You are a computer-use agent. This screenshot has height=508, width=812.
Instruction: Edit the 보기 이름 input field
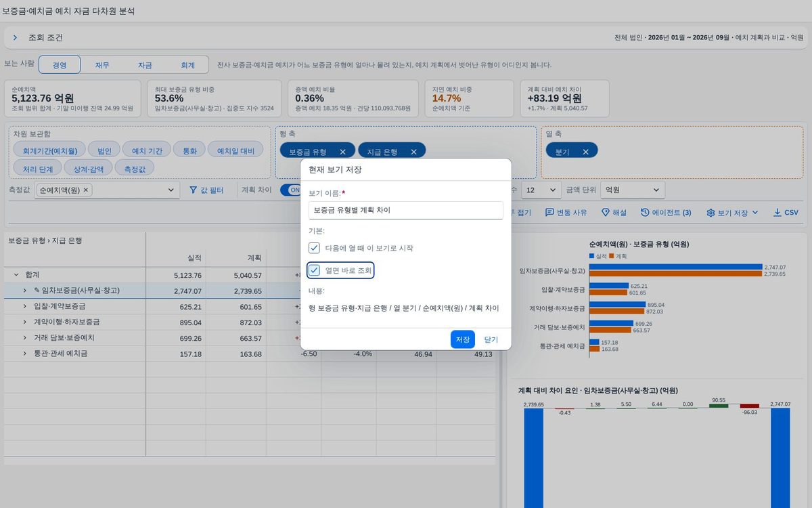[x=406, y=210]
